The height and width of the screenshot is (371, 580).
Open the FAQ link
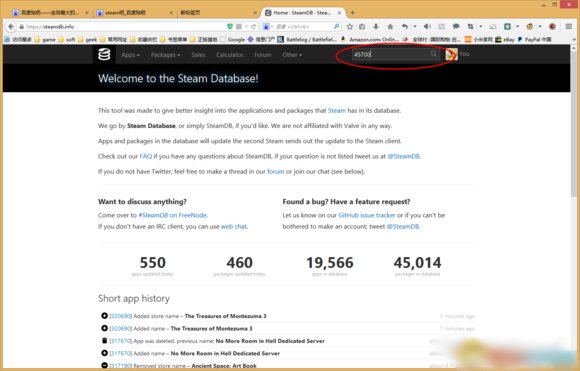[146, 156]
